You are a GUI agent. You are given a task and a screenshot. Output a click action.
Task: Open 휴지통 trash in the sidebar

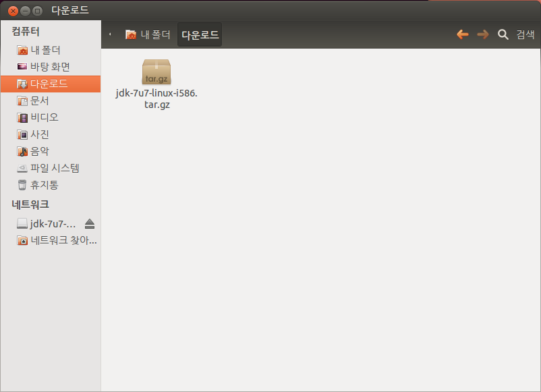(x=45, y=185)
